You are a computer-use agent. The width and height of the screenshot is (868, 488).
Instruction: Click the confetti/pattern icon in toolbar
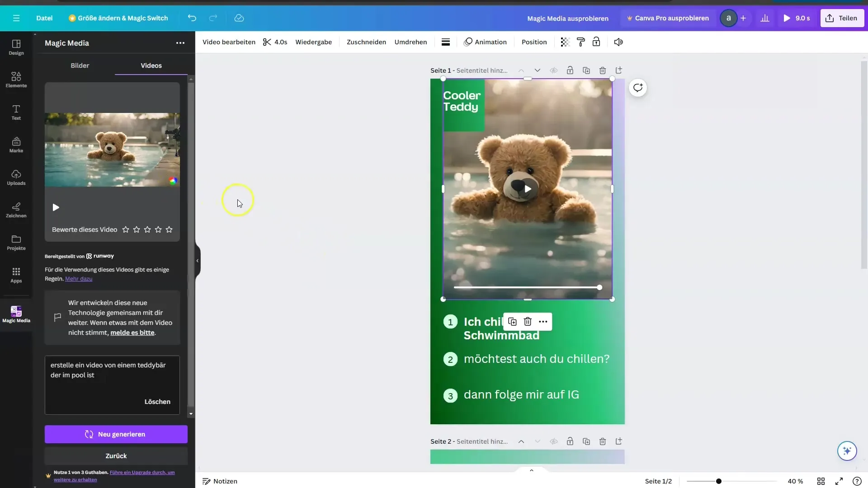coord(564,42)
